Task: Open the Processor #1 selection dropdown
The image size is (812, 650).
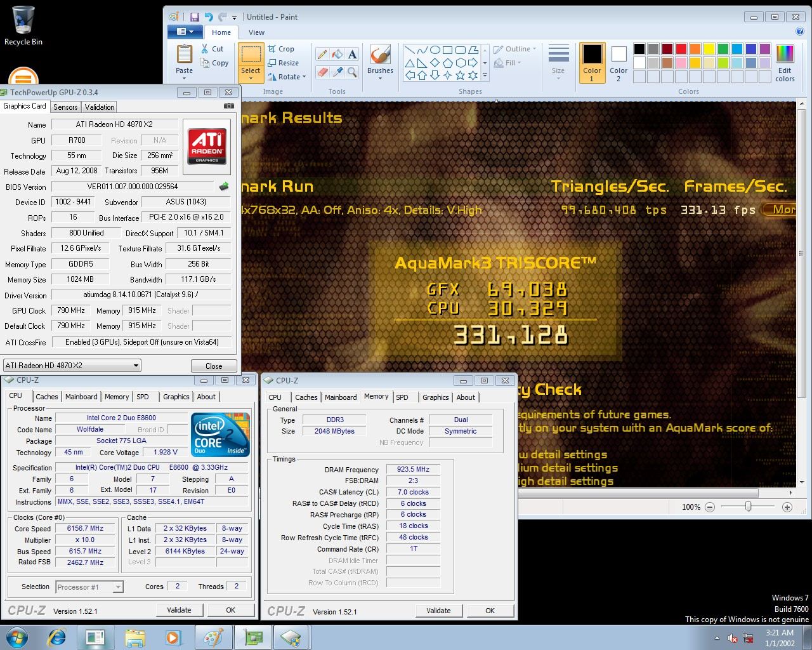Action: coord(89,587)
